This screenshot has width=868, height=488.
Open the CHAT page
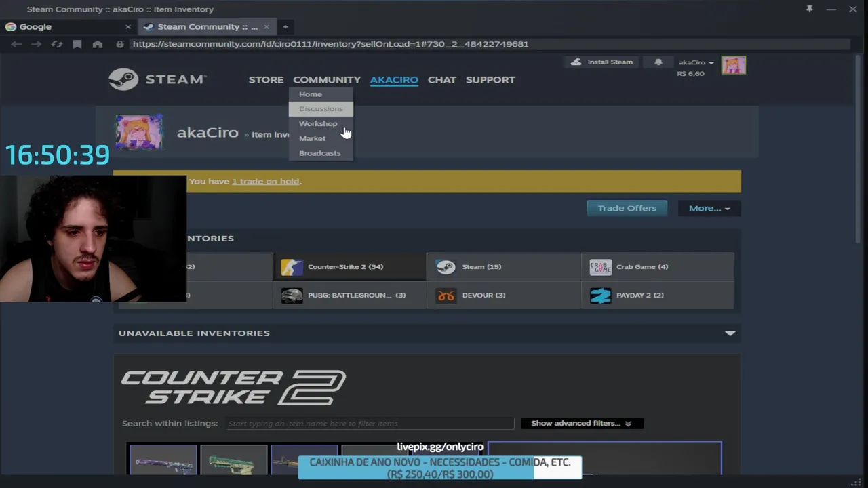click(442, 80)
